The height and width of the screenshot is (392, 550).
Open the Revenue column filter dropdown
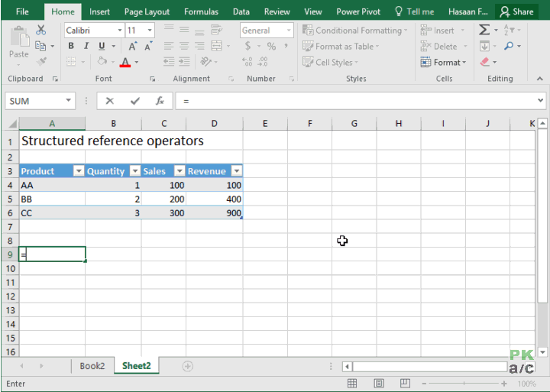click(x=237, y=171)
